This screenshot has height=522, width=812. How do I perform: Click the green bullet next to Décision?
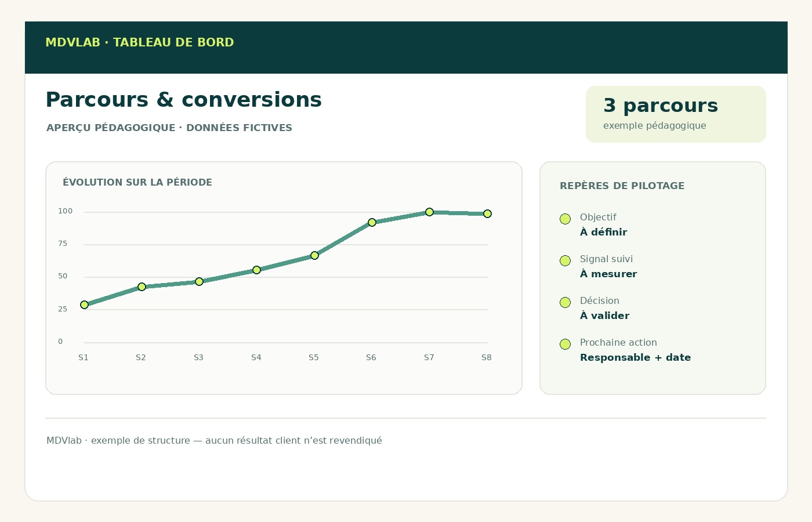click(565, 302)
